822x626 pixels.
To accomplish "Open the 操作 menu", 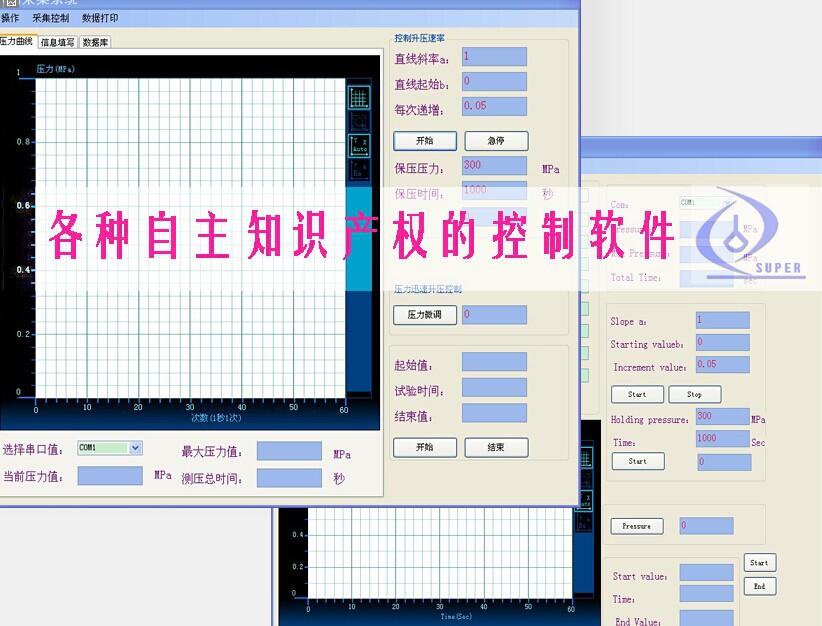I will tap(10, 18).
